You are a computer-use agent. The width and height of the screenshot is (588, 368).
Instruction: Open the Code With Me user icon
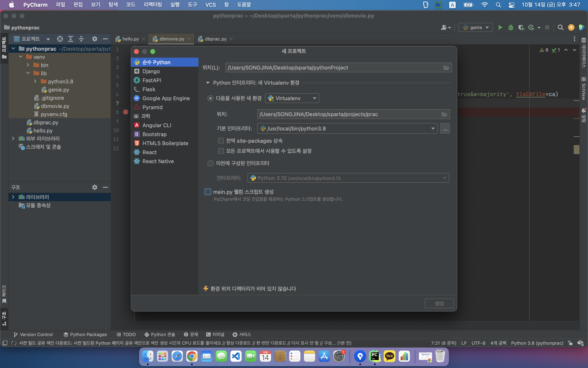click(446, 28)
